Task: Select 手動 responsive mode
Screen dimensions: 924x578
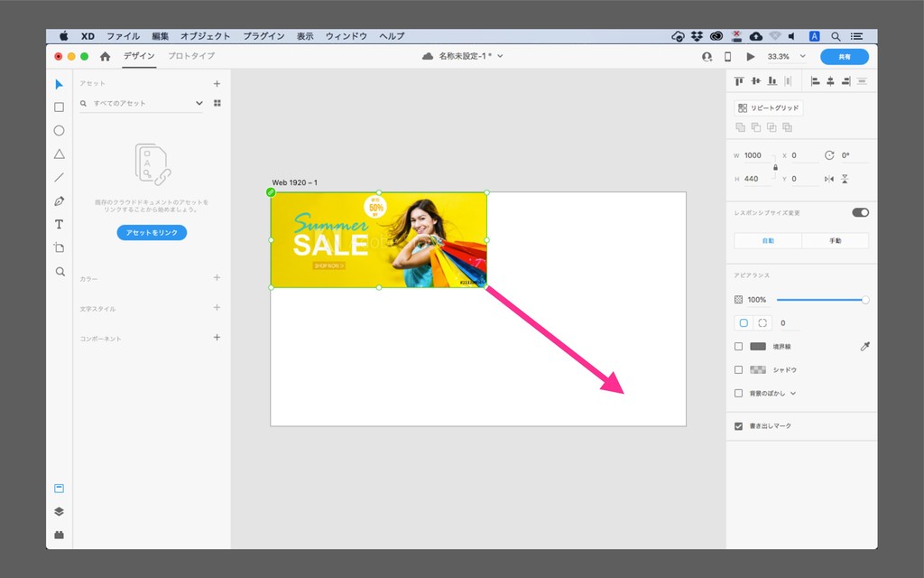Action: click(x=835, y=240)
